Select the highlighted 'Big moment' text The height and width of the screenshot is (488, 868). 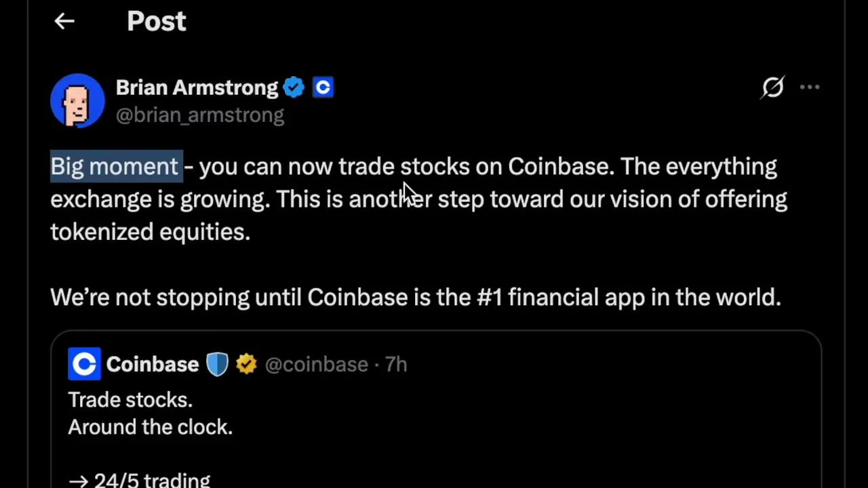coord(114,166)
